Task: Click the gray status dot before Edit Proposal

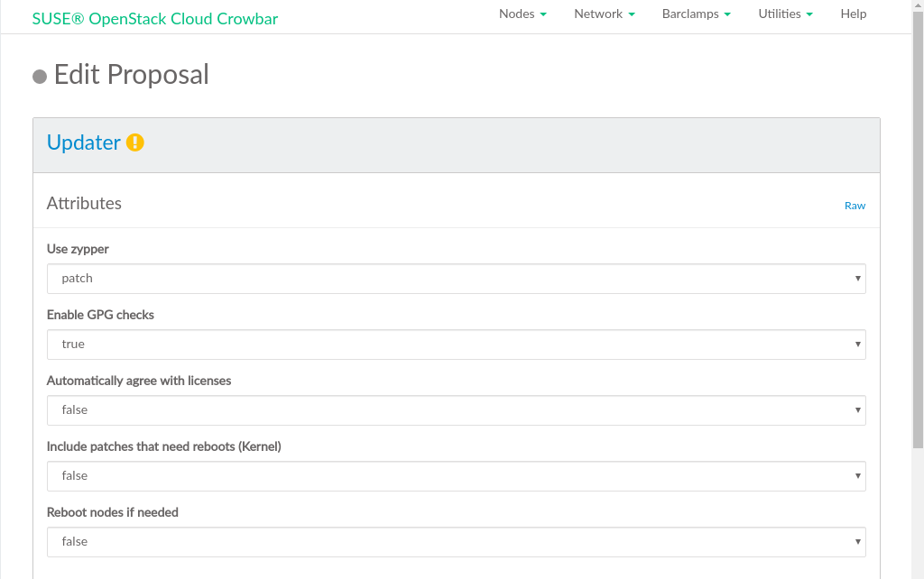Action: pos(40,77)
